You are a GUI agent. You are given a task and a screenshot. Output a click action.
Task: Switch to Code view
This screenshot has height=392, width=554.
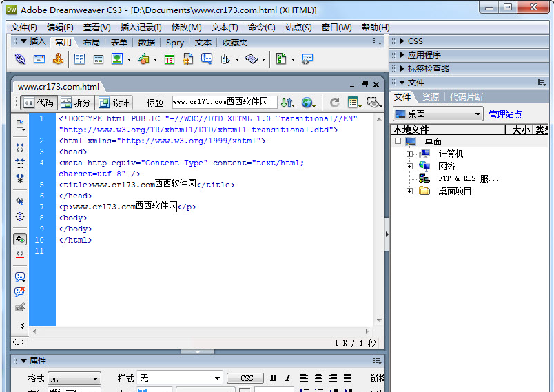point(39,103)
